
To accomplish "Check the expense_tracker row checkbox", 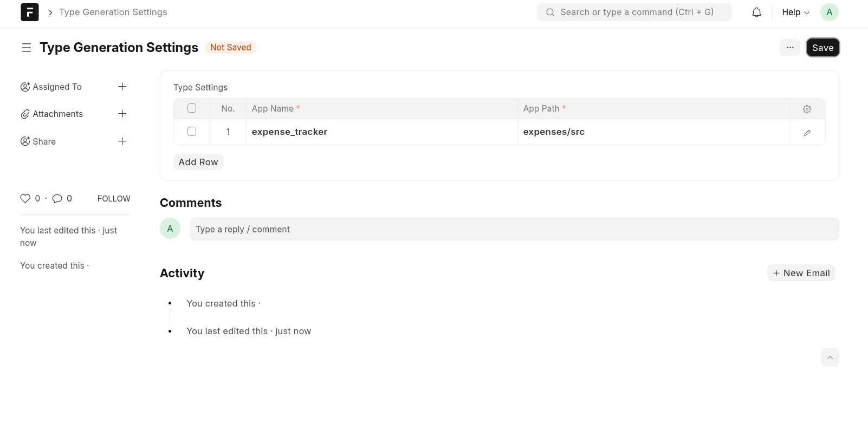I will coord(192,132).
